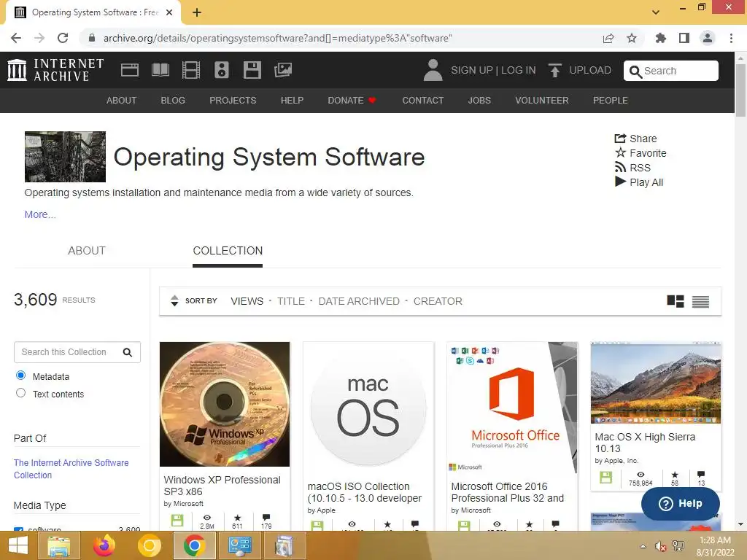The image size is (747, 560).
Task: Go back using the browser arrow
Action: tap(16, 38)
